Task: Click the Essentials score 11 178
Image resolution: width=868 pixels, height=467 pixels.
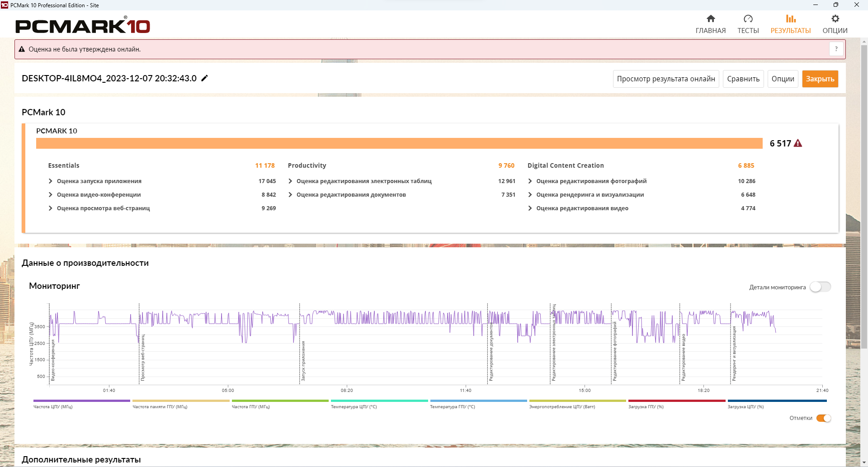Action: point(265,165)
